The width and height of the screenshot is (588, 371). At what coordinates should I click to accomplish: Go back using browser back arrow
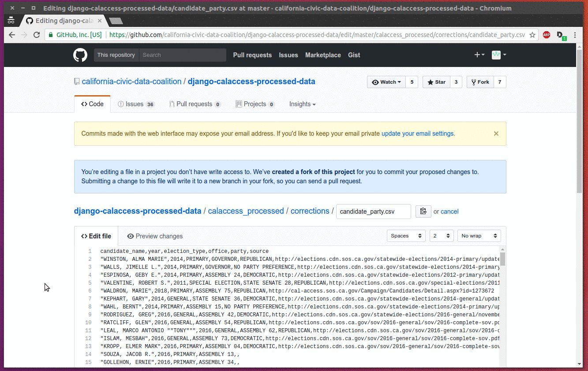pos(12,35)
